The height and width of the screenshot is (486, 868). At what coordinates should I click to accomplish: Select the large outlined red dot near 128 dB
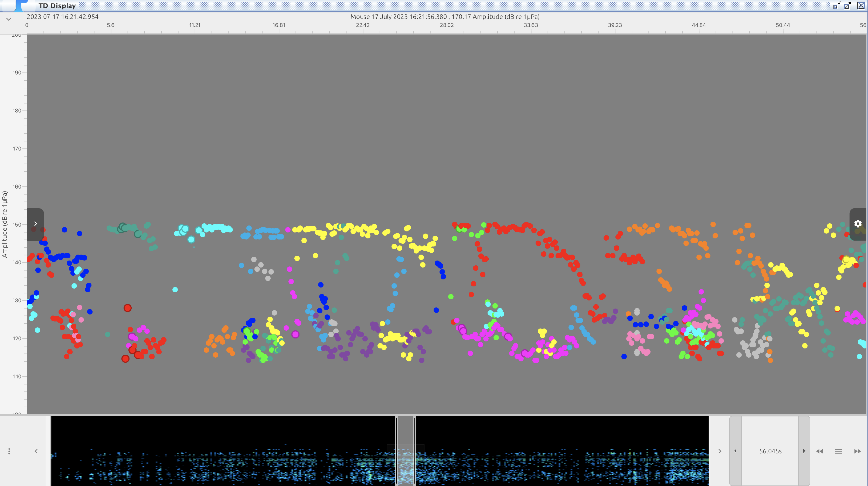[x=127, y=308]
